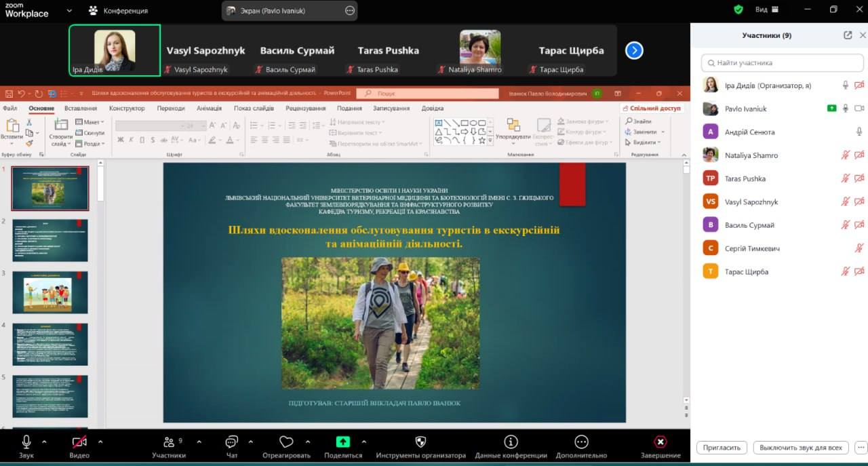This screenshot has width=868, height=466.
Task: Click the green Share screen icon
Action: (x=343, y=442)
